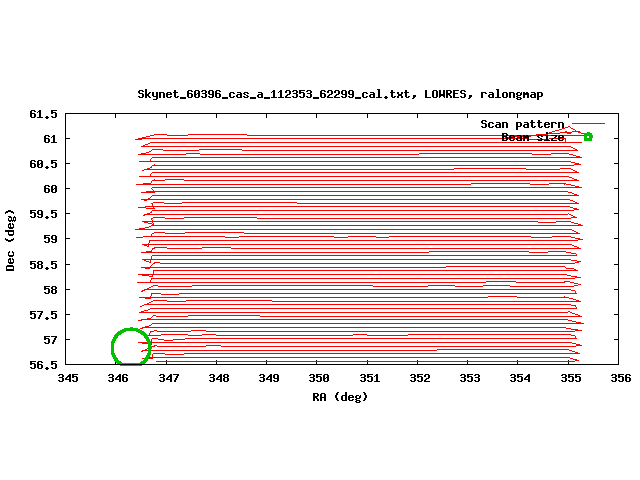Click the 60.5 tick label on Dec axis
The width and height of the screenshot is (640, 480).
[43, 164]
